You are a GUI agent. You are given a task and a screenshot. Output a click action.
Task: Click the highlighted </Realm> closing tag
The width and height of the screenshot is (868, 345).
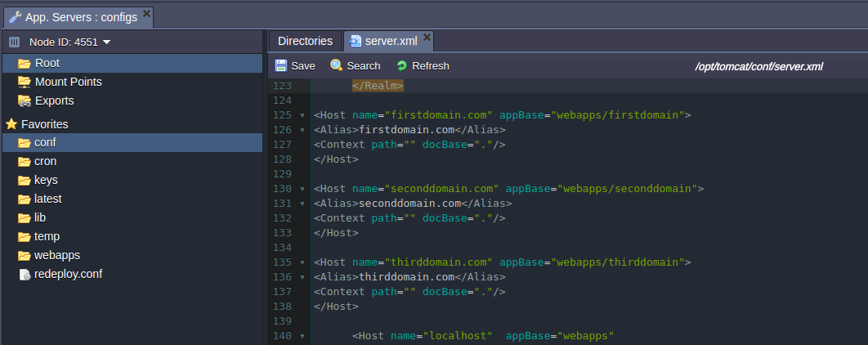pos(378,86)
